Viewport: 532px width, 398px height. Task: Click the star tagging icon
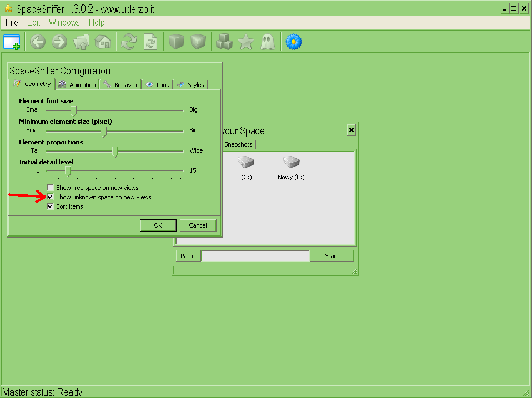point(246,42)
